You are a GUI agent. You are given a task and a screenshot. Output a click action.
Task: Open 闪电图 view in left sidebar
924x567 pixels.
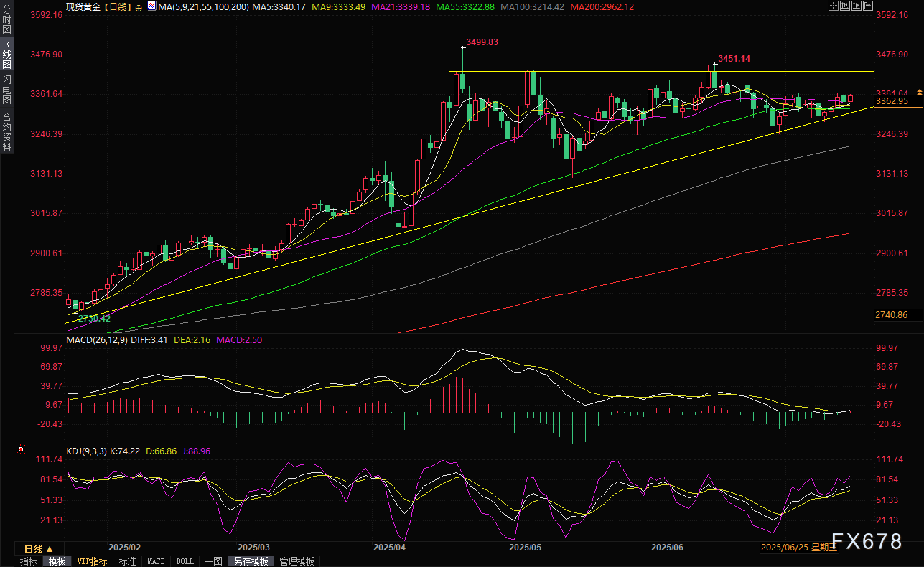pyautogui.click(x=7, y=89)
